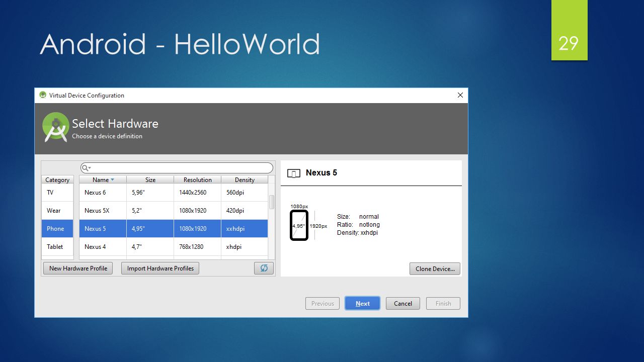This screenshot has width=644, height=362.
Task: Sort devices by Resolution column header
Action: (x=197, y=179)
